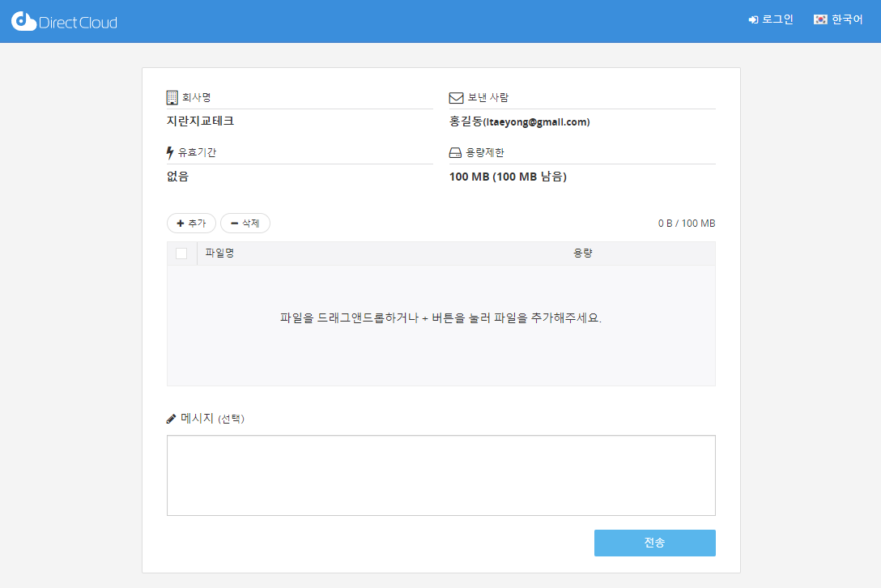Click the storage drive capacity icon
The height and width of the screenshot is (588, 881).
tap(456, 153)
